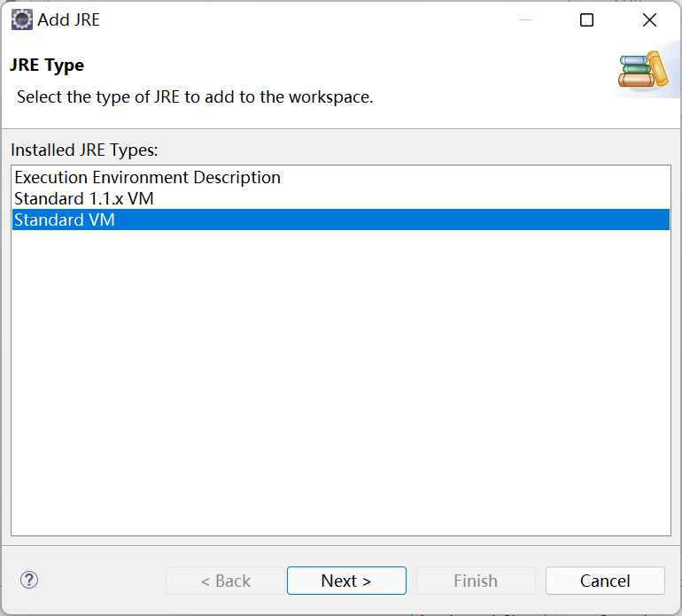Click the Installed JRE Types label
The image size is (682, 616).
(x=84, y=150)
